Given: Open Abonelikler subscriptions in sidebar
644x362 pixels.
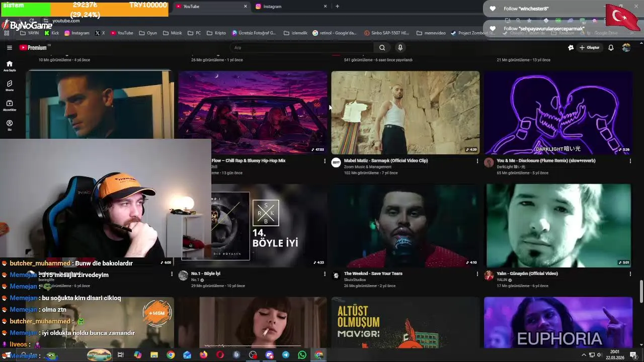Looking at the screenshot, I should click(10, 105).
